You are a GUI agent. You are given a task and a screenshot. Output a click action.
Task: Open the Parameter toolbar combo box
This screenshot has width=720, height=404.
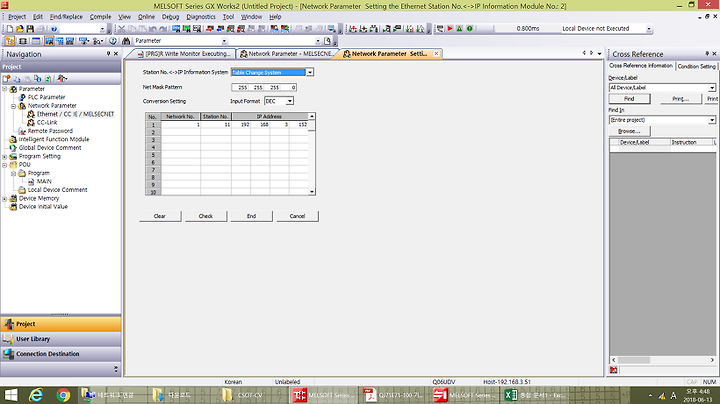point(225,41)
